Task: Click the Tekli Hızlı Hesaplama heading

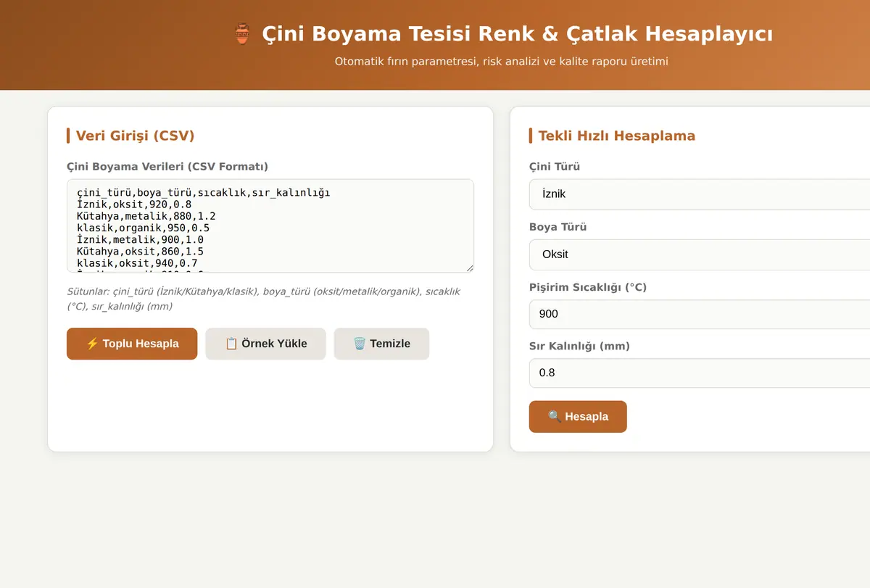Action: click(616, 136)
